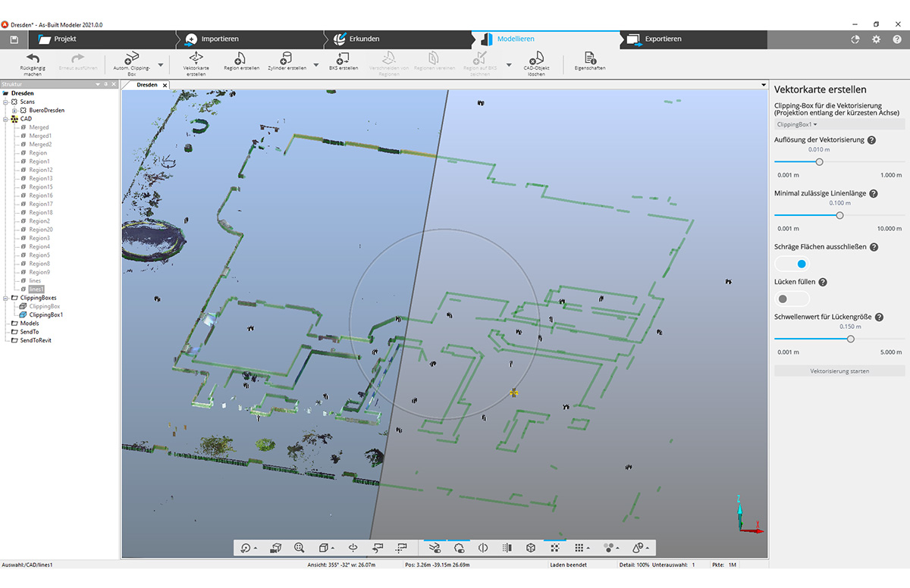The height and width of the screenshot is (588, 910).
Task: Open the application settings gear
Action: coord(877,39)
